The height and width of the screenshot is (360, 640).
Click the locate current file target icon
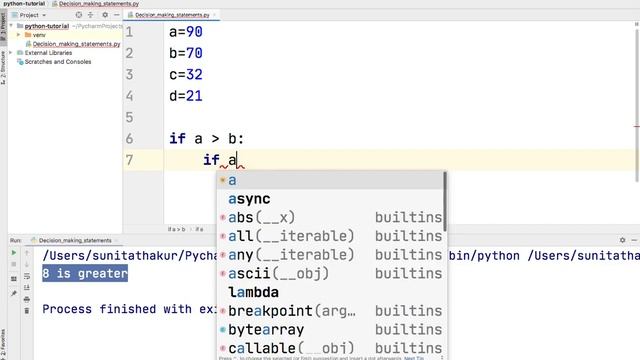(x=78, y=15)
